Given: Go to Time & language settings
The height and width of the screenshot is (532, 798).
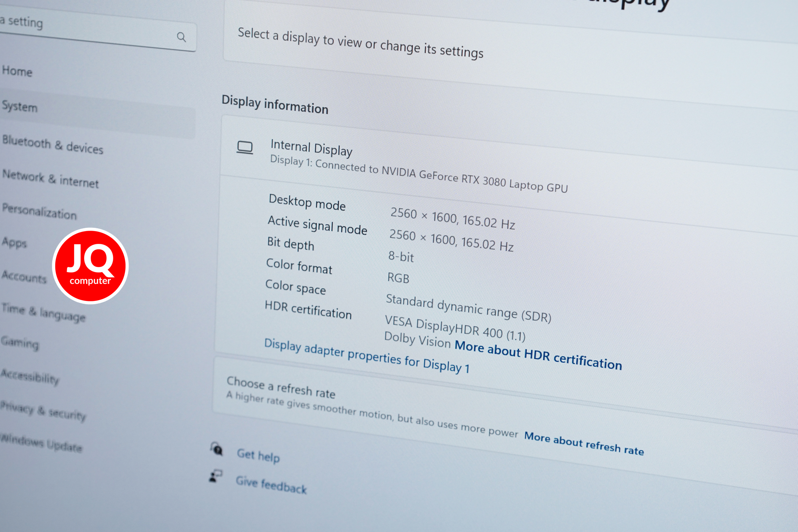Looking at the screenshot, I should coord(43,312).
